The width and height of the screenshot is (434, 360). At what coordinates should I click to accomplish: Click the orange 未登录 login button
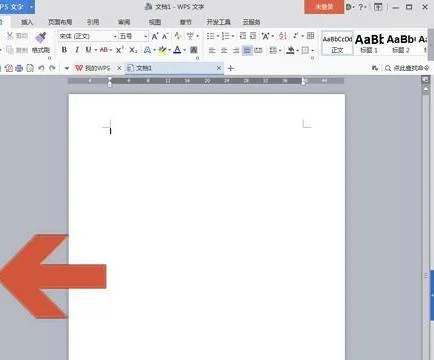(324, 7)
